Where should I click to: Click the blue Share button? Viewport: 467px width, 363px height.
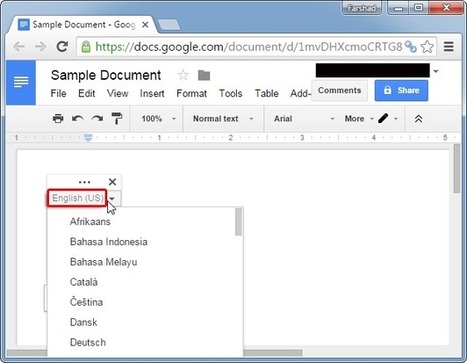point(401,90)
